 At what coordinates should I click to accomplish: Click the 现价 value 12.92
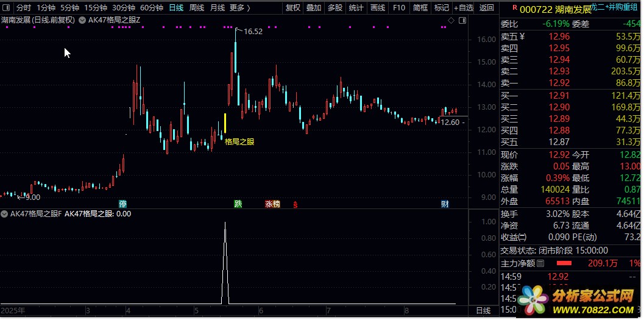point(559,155)
